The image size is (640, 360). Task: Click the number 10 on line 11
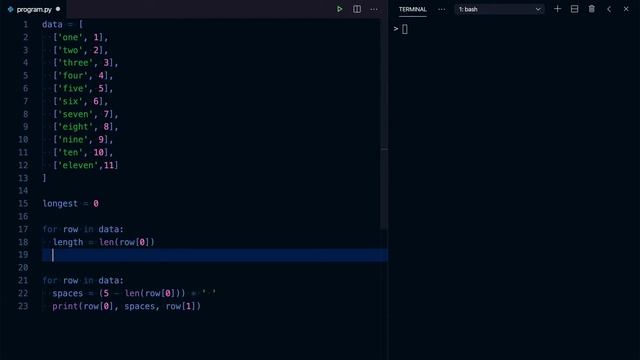[x=98, y=153]
